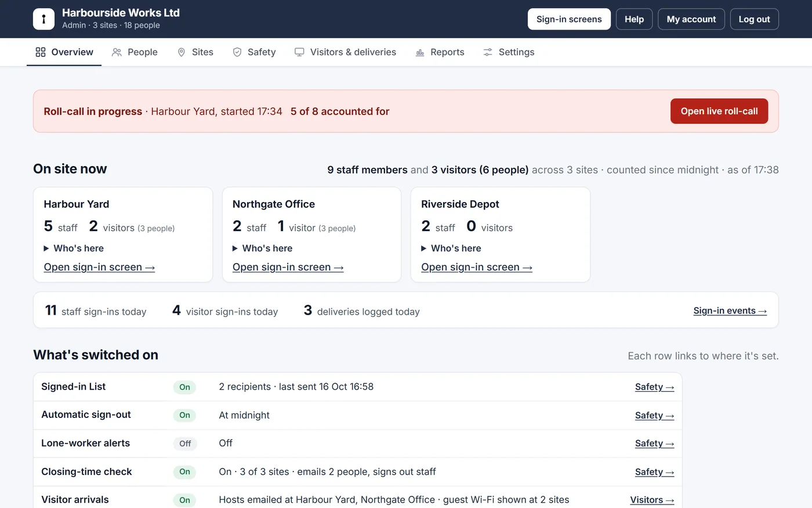The image size is (812, 508).
Task: Open Safety link in Closing-time check row
Action: point(654,472)
